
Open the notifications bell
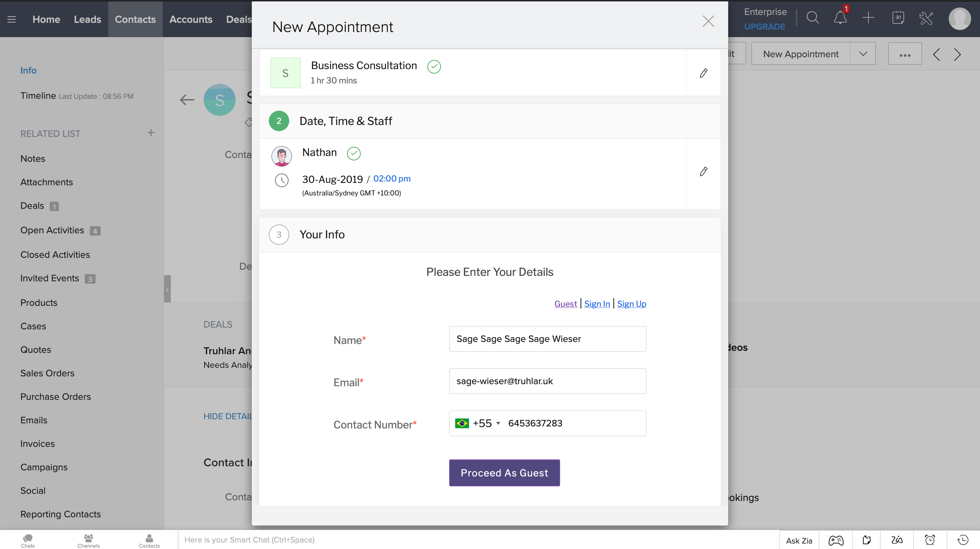pos(840,18)
